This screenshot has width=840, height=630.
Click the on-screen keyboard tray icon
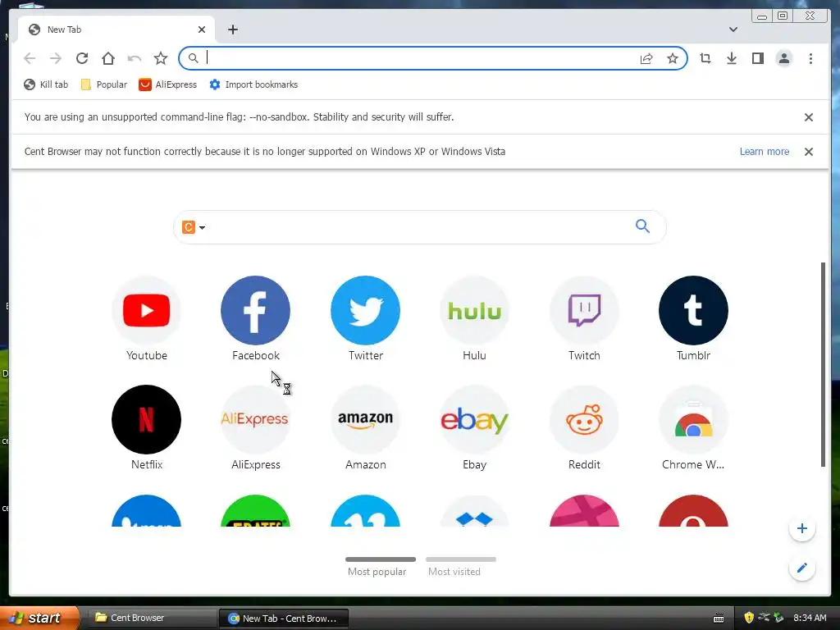click(x=719, y=619)
